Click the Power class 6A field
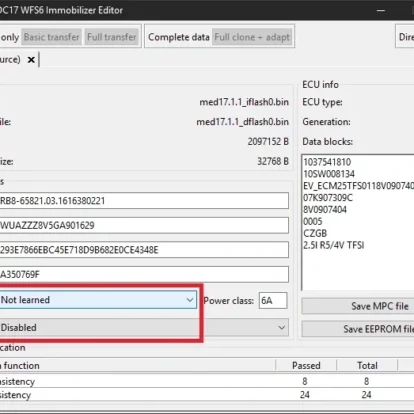This screenshot has width=414, height=414. [x=273, y=300]
